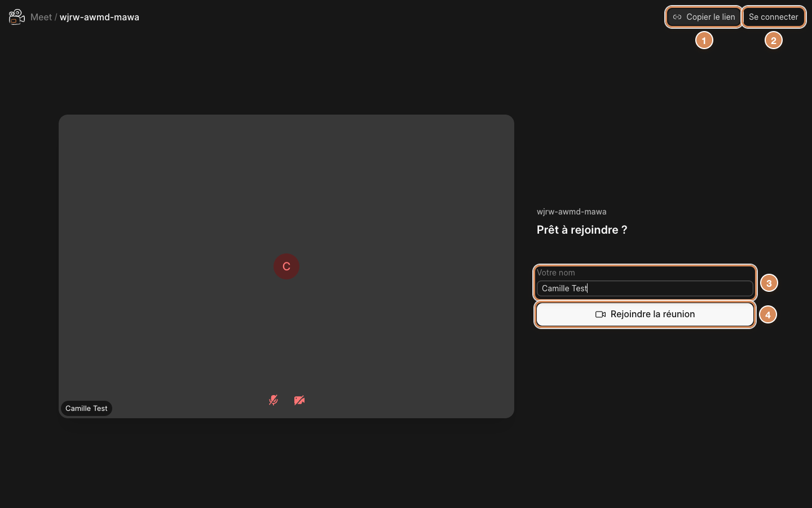812x508 pixels.
Task: Toggle the disabled camera icon
Action: (x=299, y=400)
